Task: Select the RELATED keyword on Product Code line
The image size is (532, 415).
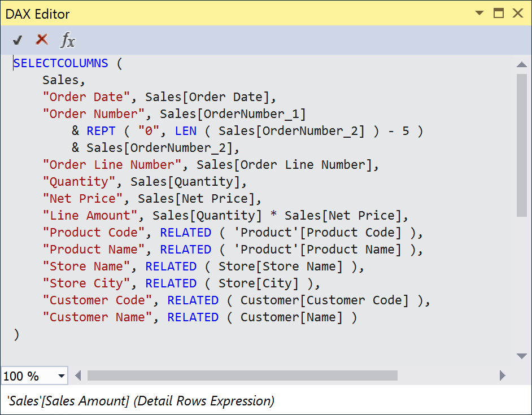Action: [x=185, y=232]
